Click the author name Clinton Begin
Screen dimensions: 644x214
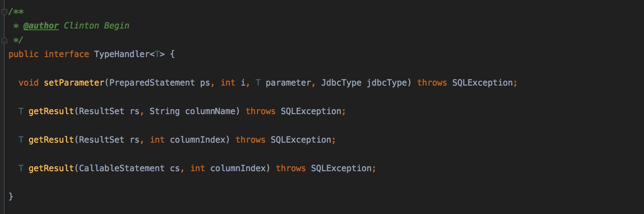point(97,26)
